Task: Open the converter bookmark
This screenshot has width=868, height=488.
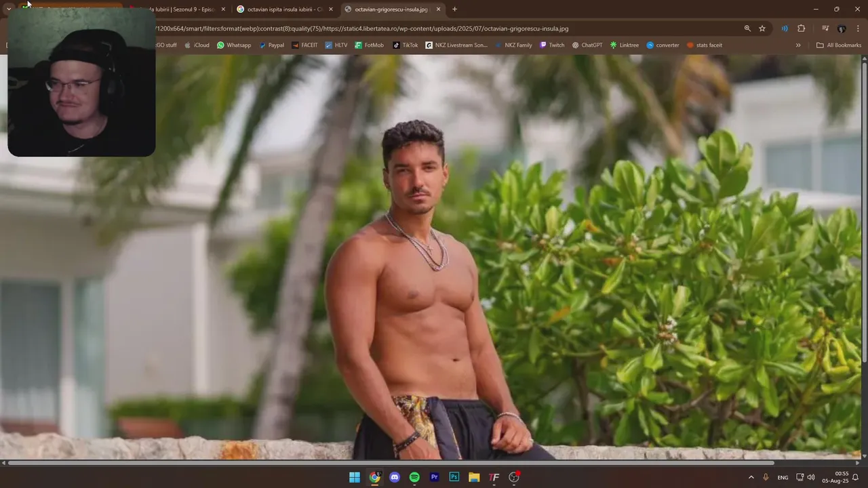Action: (x=663, y=45)
